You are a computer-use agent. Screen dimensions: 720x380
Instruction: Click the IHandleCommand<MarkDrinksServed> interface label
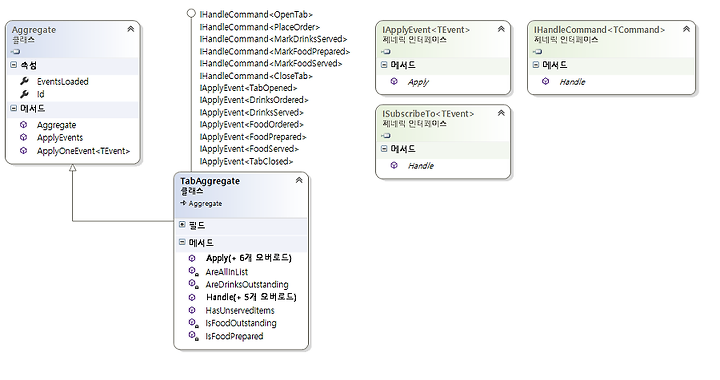click(x=273, y=39)
